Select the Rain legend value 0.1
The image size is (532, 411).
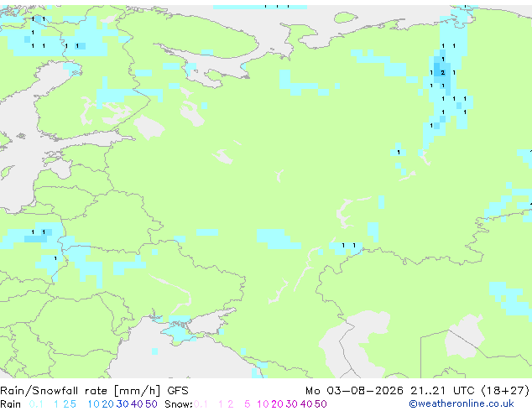click(x=36, y=404)
